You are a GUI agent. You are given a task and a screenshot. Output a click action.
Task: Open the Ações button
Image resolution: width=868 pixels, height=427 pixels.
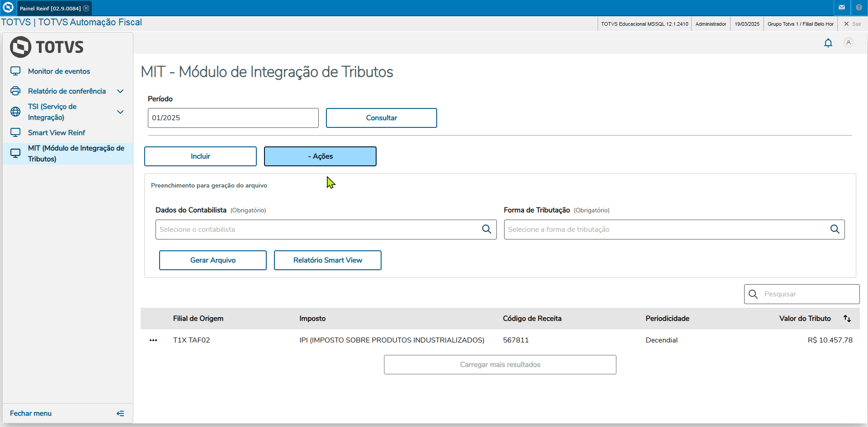pyautogui.click(x=320, y=156)
